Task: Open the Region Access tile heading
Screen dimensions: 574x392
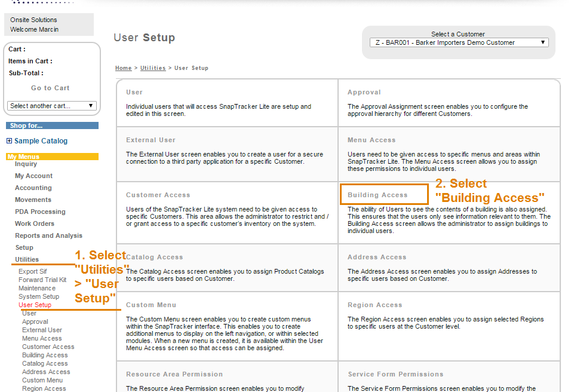Action: click(x=374, y=305)
